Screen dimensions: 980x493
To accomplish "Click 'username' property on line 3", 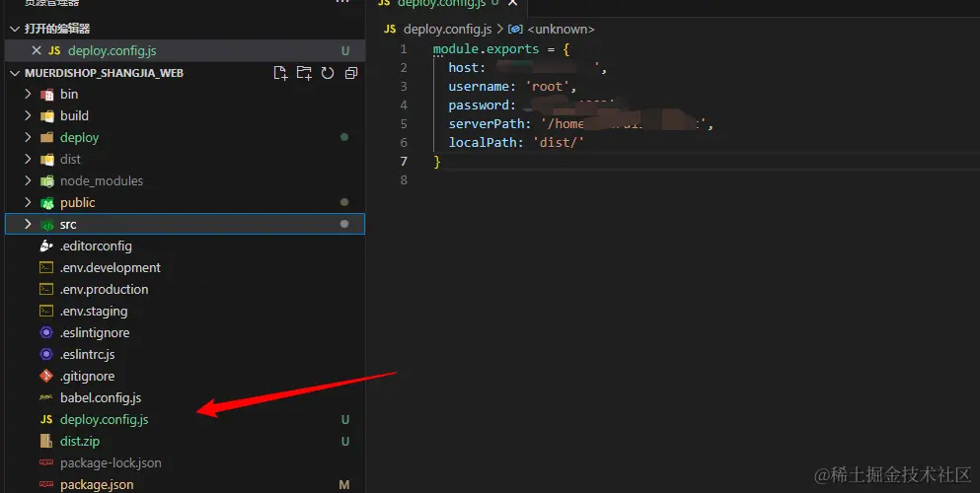I will point(478,87).
